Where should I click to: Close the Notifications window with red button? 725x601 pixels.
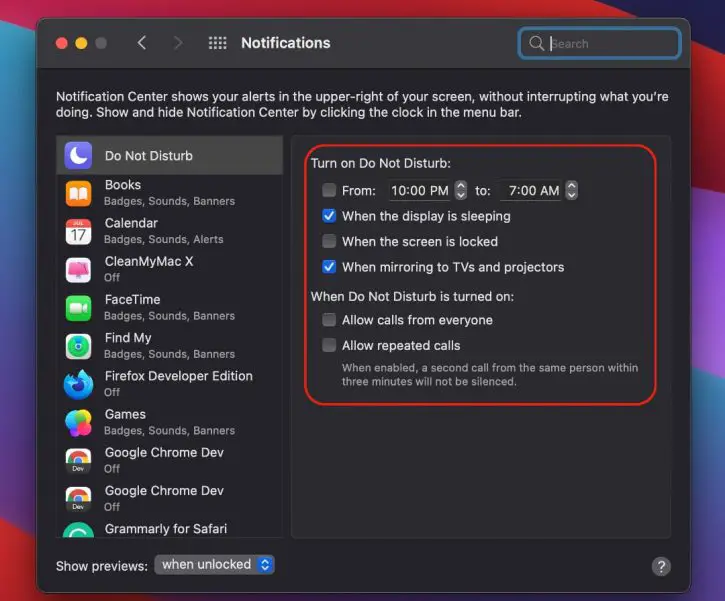(61, 43)
